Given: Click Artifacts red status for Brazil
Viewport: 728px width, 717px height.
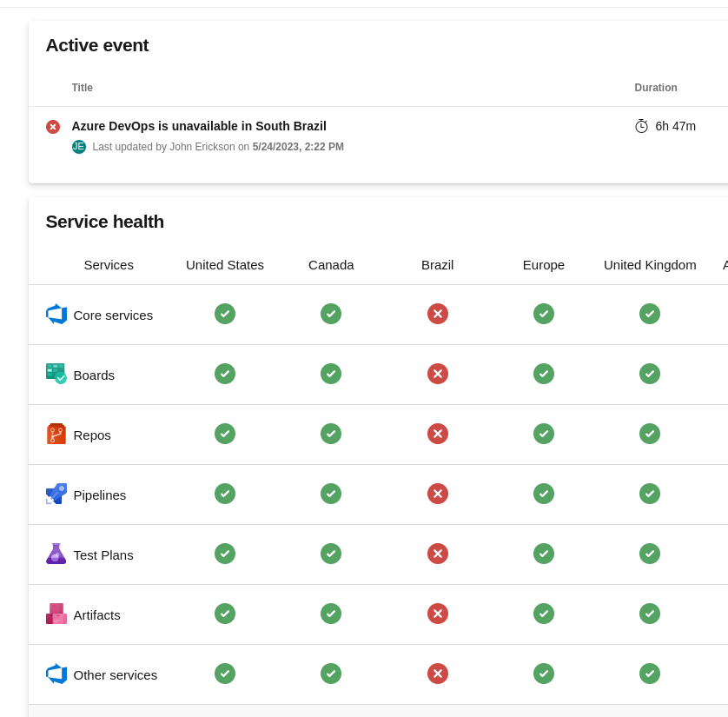Looking at the screenshot, I should point(438,614).
